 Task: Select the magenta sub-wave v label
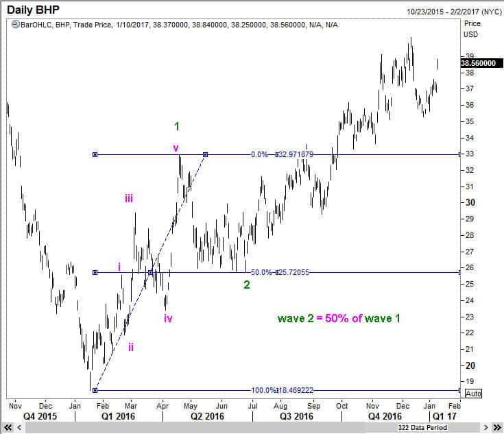click(x=176, y=148)
